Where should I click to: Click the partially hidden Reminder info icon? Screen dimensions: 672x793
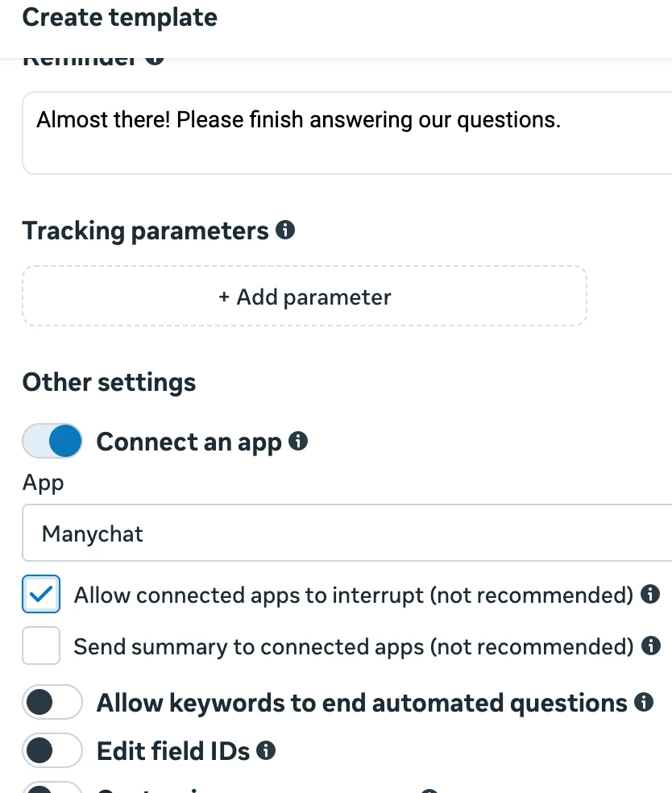click(156, 60)
